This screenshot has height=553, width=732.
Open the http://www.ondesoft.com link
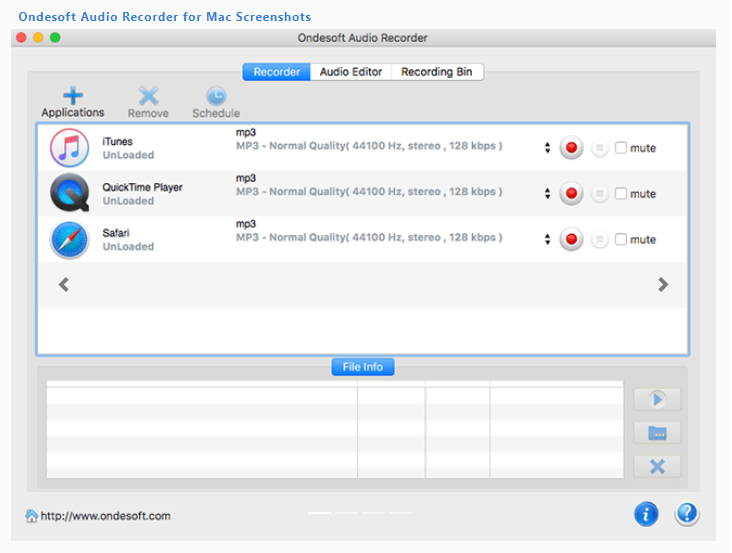(106, 516)
